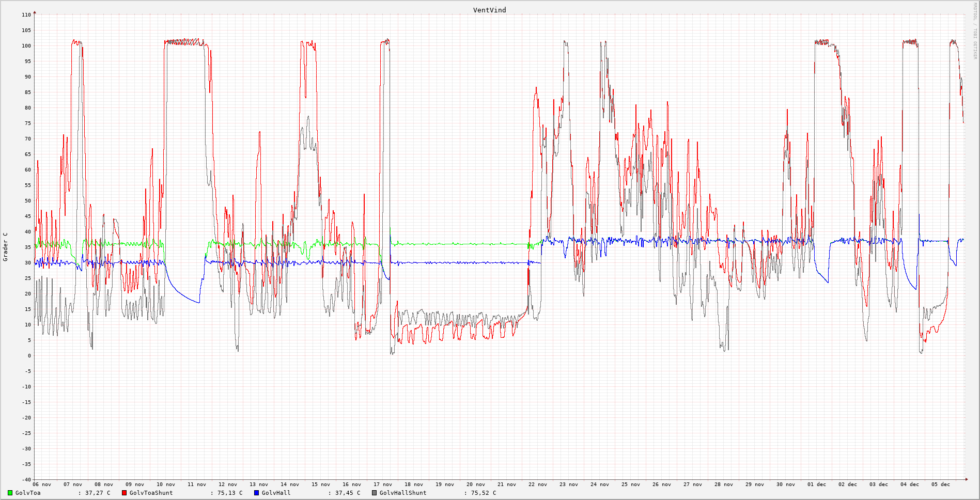Screen dimensions: 980x500
Task: Click the 01 dec date label
Action: [x=816, y=485]
